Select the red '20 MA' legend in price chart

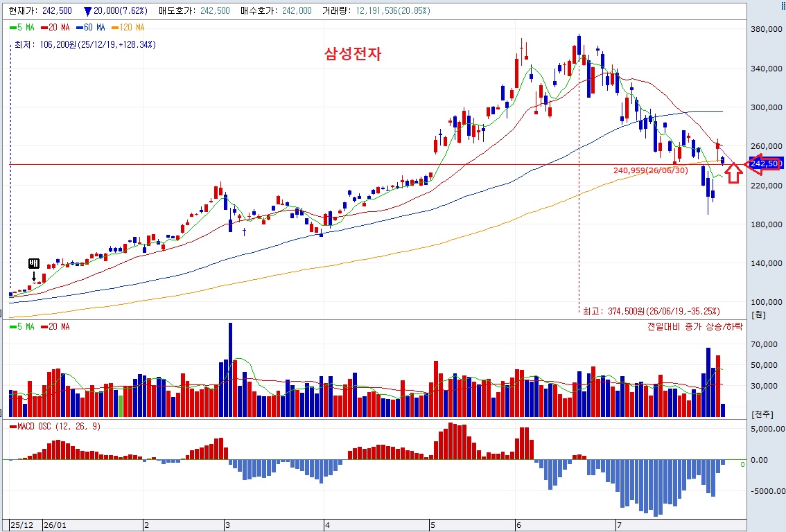(x=55, y=28)
